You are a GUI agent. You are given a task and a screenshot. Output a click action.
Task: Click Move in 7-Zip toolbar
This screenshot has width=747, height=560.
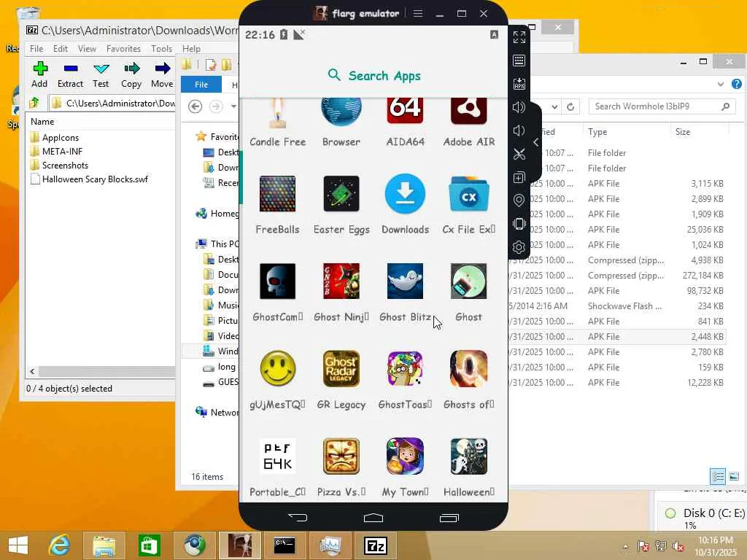pyautogui.click(x=162, y=75)
